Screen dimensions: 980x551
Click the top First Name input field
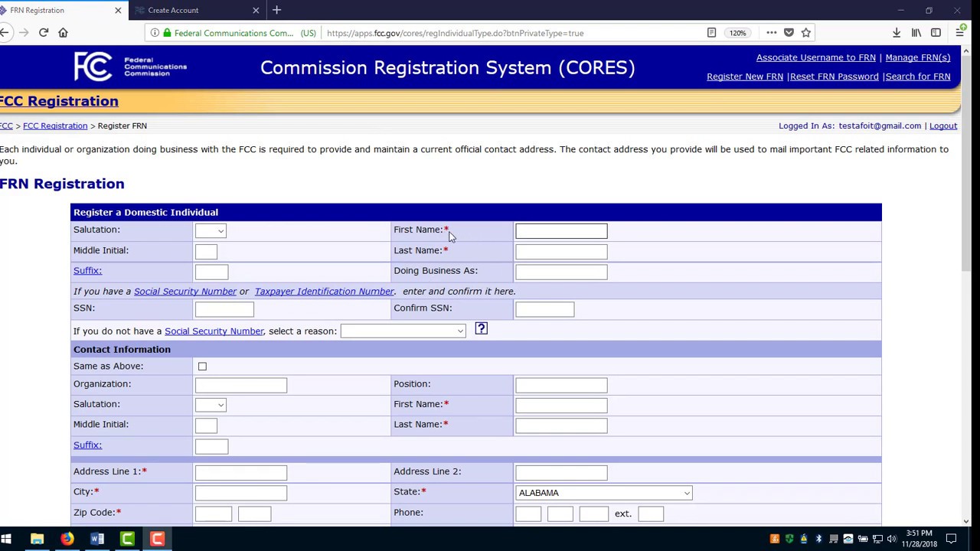pos(561,230)
